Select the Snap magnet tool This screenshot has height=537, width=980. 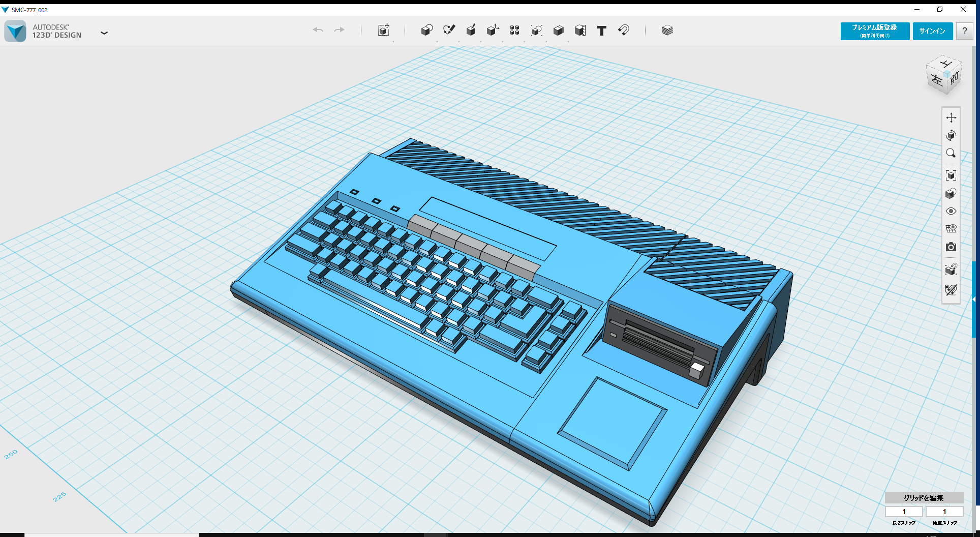click(624, 31)
